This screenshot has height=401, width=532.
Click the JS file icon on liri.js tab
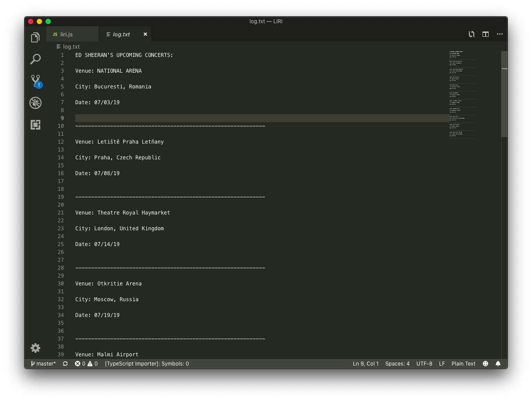pos(55,34)
